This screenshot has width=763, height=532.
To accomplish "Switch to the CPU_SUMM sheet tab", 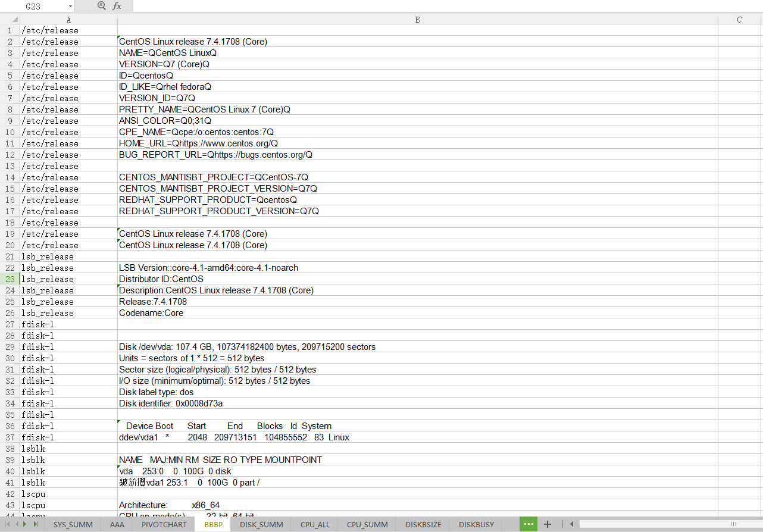I will click(367, 524).
